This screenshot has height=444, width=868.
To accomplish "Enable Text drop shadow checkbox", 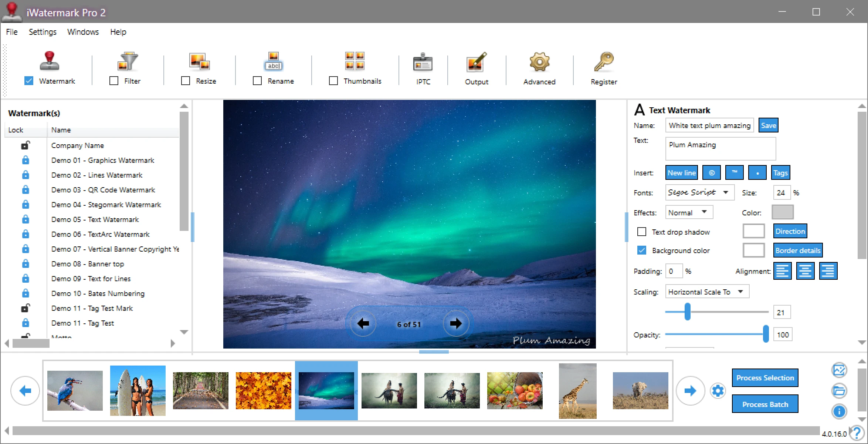I will [x=642, y=232].
